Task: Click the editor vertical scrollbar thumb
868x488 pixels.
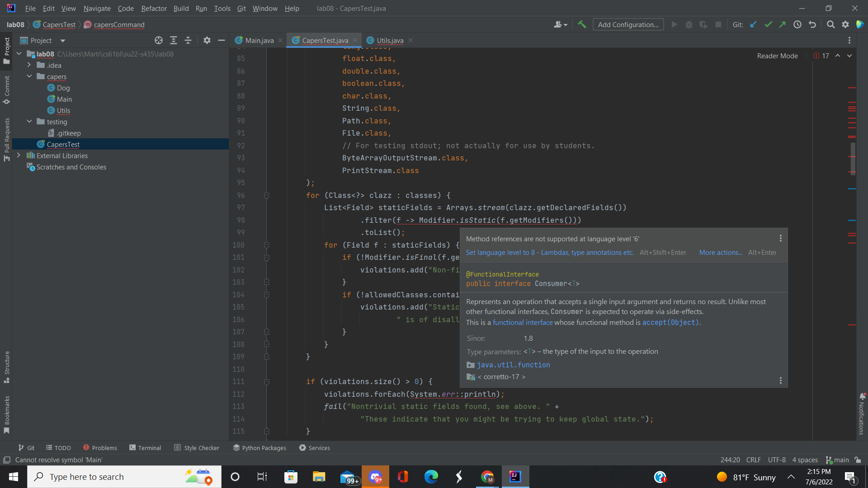Action: click(x=853, y=158)
